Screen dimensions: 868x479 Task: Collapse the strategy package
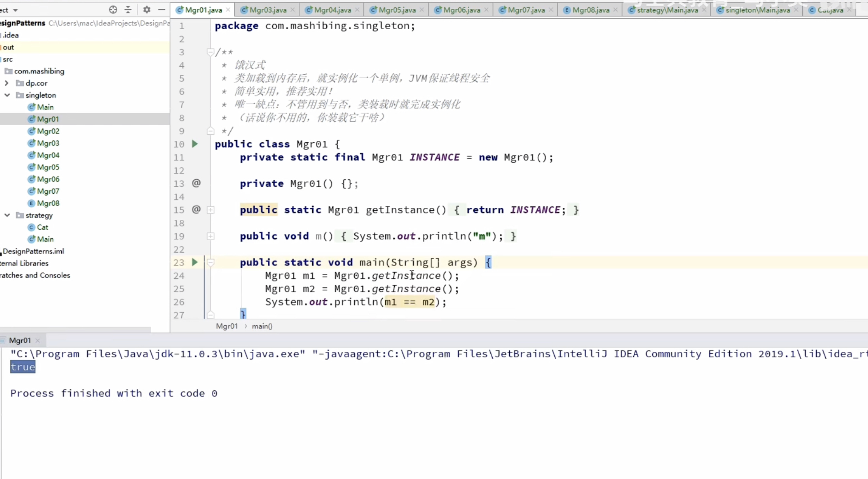(x=7, y=215)
